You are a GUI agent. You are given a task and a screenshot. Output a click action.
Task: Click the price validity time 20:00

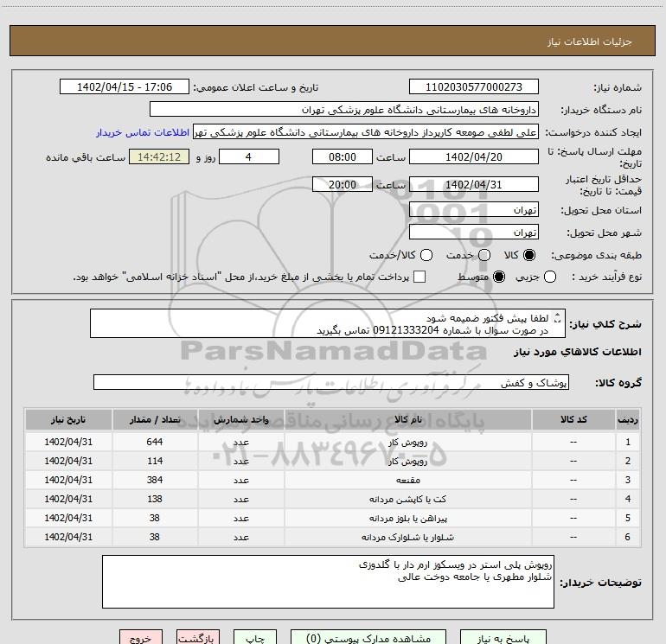tap(343, 185)
